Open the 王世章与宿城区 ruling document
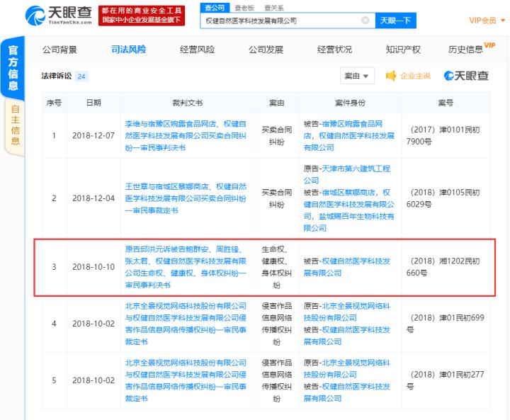The height and width of the screenshot is (420, 510). click(x=186, y=198)
